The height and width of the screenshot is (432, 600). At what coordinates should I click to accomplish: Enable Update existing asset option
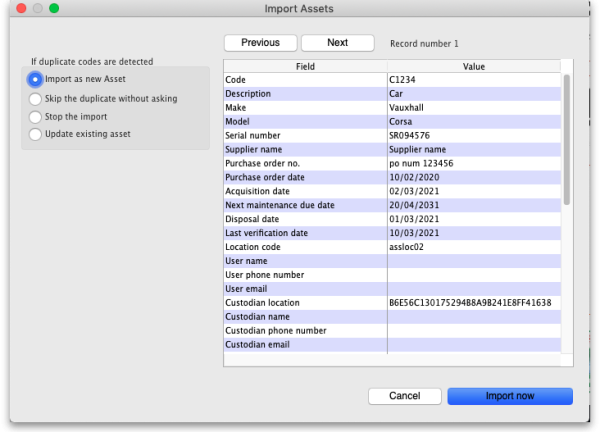click(37, 134)
